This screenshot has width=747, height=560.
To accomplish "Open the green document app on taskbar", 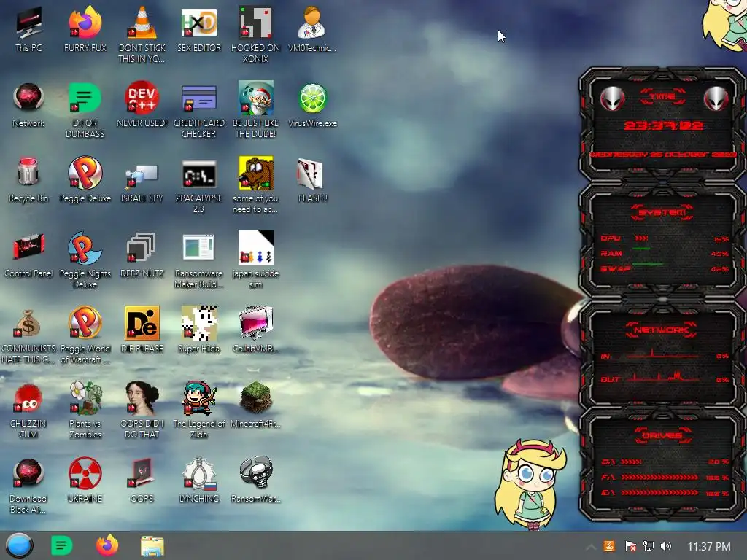I will click(x=62, y=545).
